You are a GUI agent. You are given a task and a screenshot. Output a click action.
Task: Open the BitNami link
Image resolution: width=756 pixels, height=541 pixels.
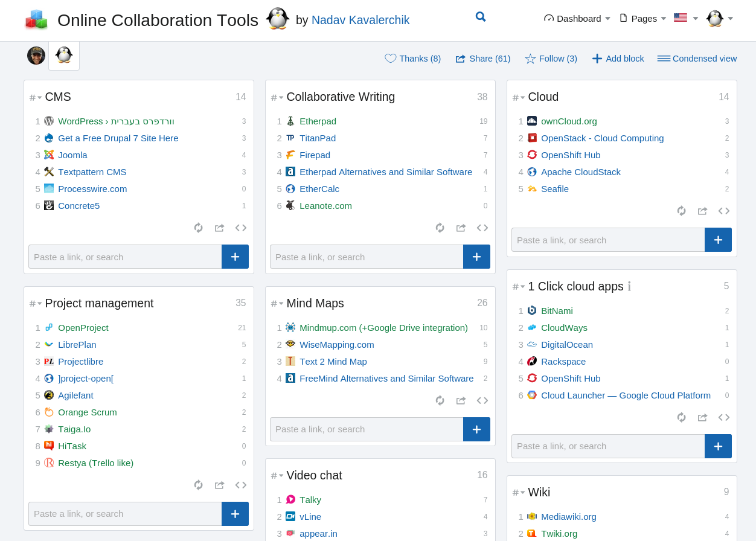tap(557, 311)
